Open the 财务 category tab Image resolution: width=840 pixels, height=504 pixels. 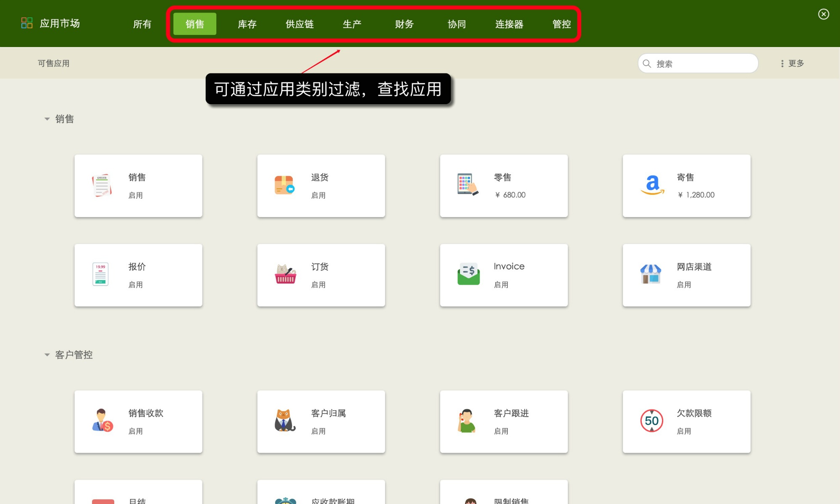(404, 24)
